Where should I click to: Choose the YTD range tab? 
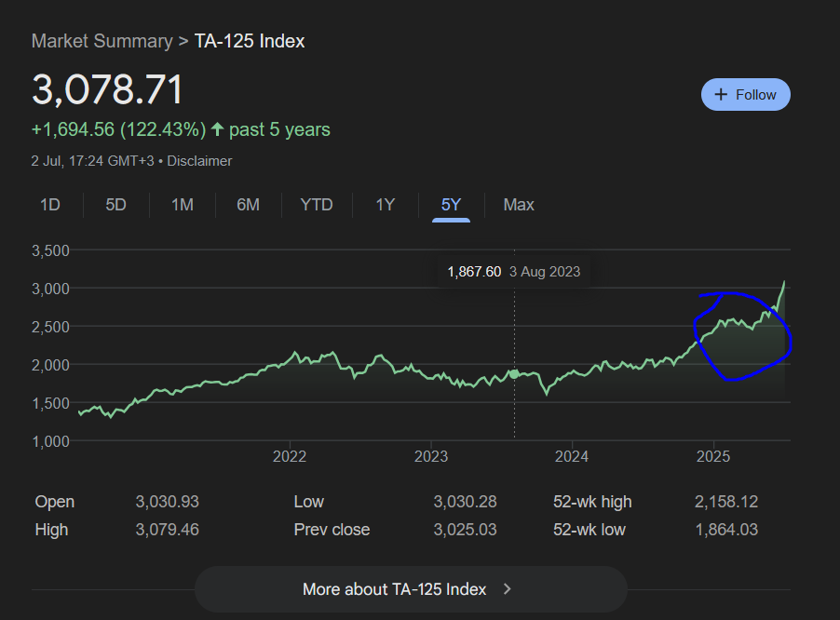tap(317, 205)
